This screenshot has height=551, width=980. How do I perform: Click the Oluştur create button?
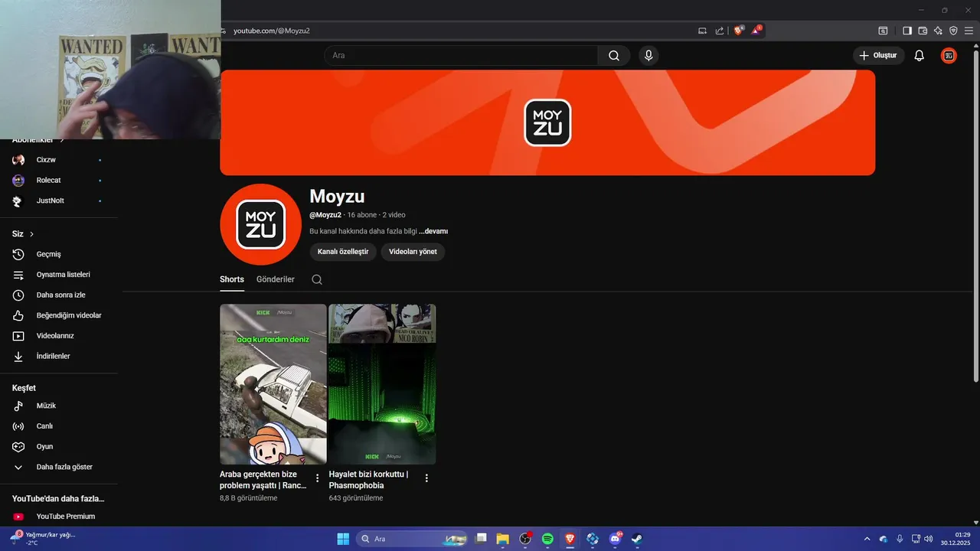879,56
